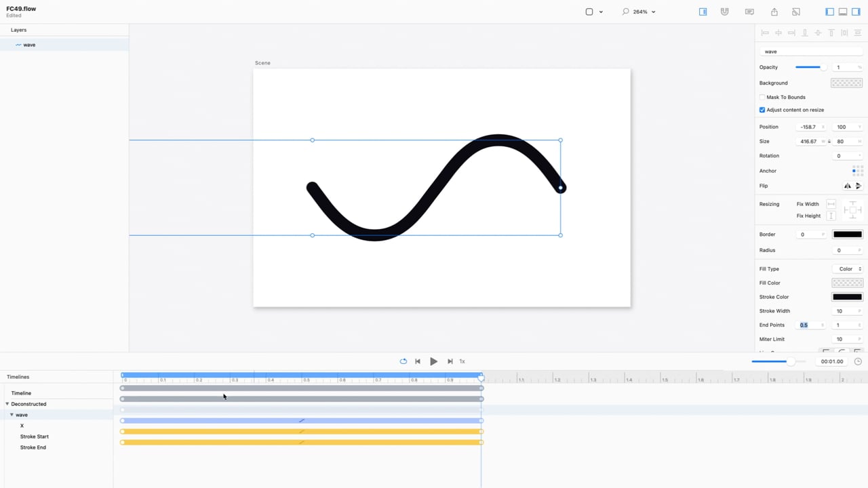The width and height of the screenshot is (868, 488).
Task: Open the shape tool in top toolbar
Action: [x=589, y=12]
